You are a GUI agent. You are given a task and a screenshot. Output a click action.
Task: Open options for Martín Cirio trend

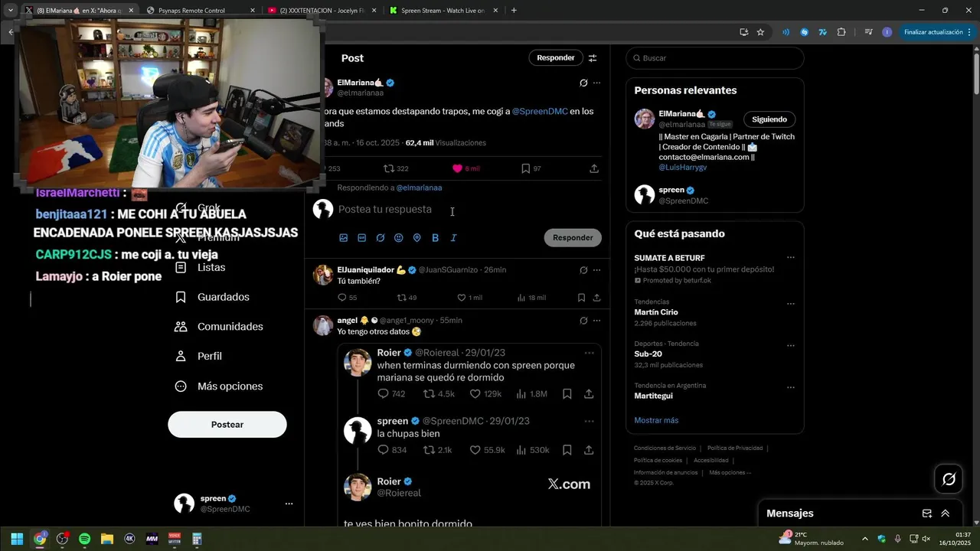791,303
